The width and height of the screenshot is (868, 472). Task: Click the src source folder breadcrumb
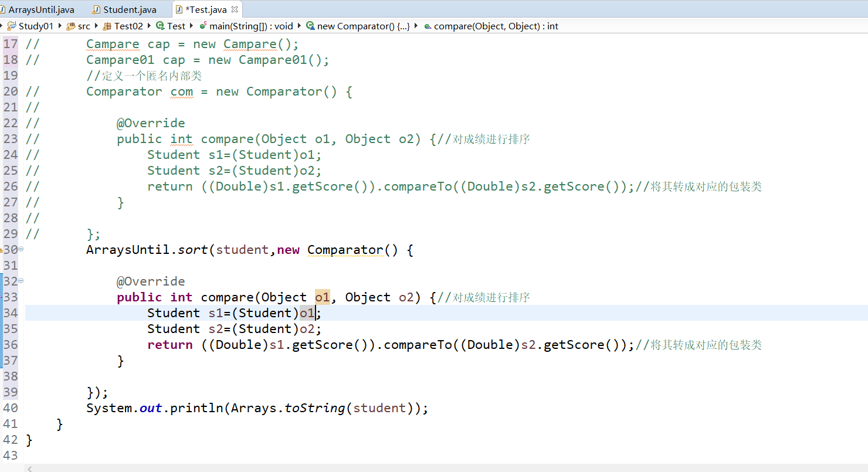click(x=79, y=26)
